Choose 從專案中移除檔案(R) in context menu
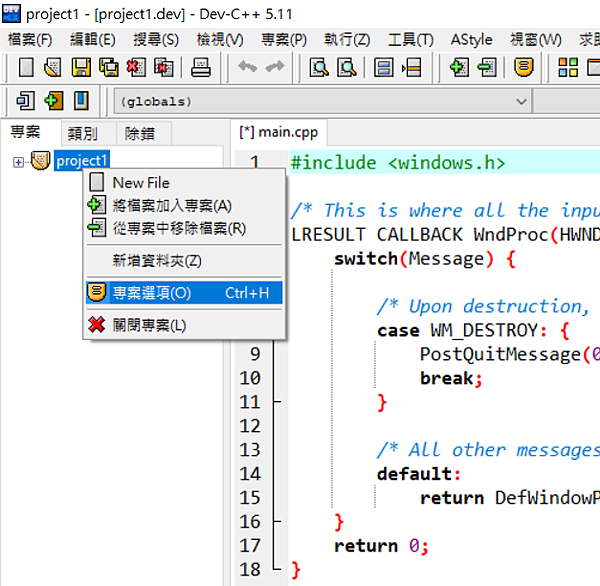Viewport: 600px width, 586px height. [x=184, y=229]
